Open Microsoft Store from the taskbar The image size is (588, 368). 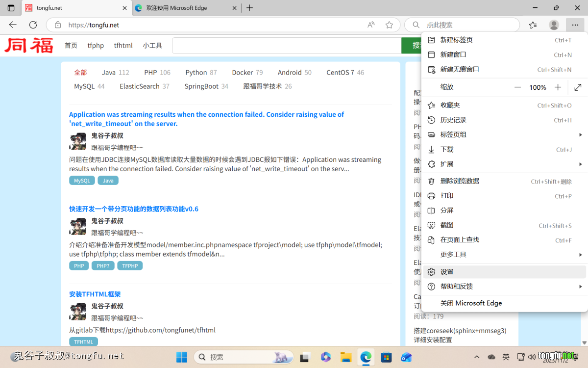pyautogui.click(x=386, y=357)
